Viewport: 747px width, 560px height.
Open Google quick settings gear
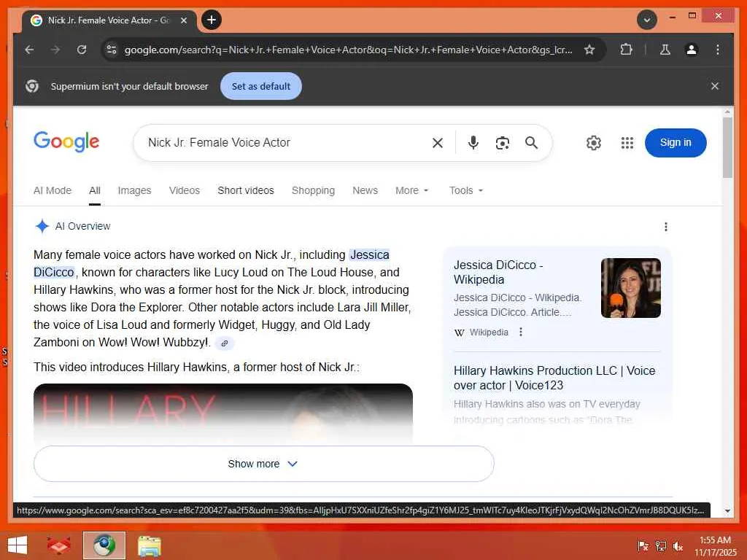(594, 143)
